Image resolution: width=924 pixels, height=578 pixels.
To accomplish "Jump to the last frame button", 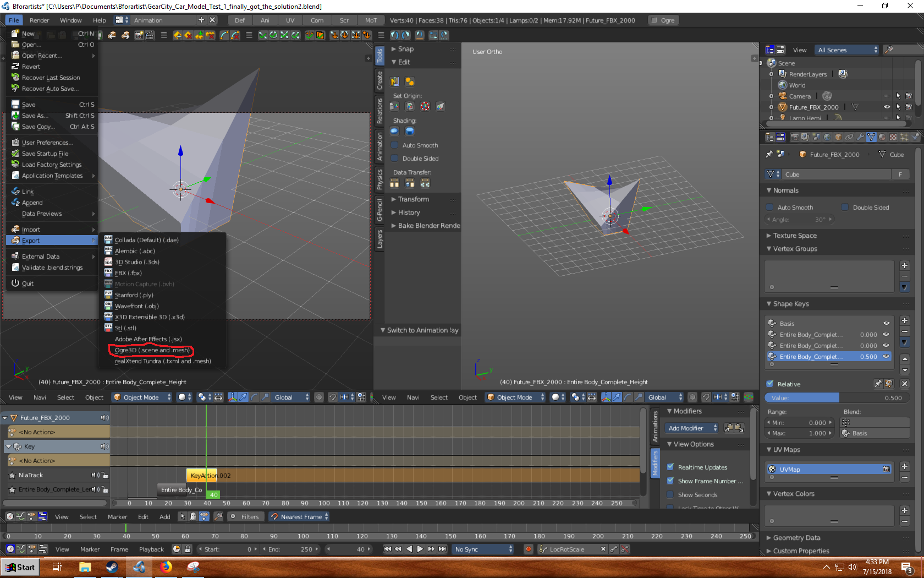I will (442, 549).
